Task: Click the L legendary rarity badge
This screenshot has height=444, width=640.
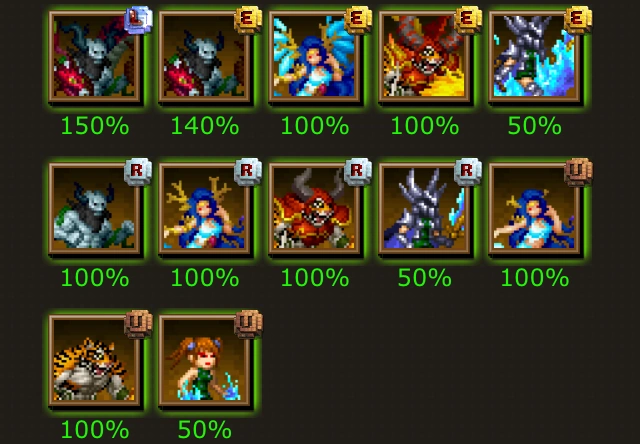Action: tap(138, 20)
